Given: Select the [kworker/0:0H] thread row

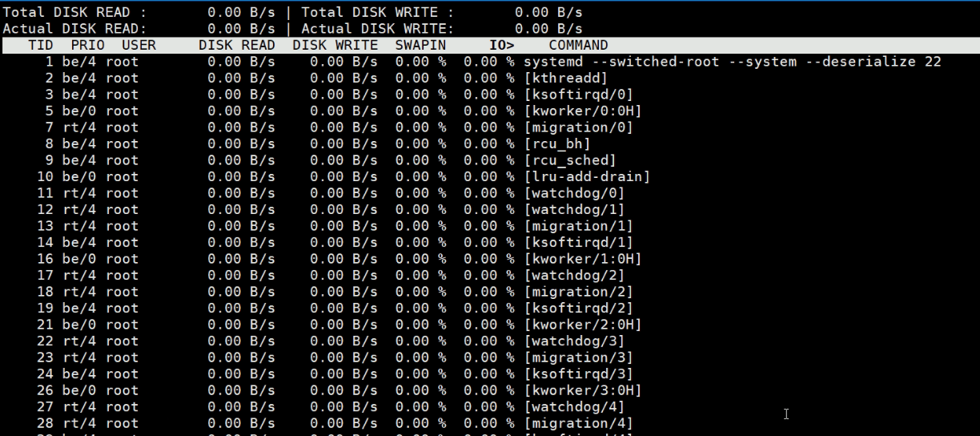Looking at the screenshot, I should [x=582, y=111].
